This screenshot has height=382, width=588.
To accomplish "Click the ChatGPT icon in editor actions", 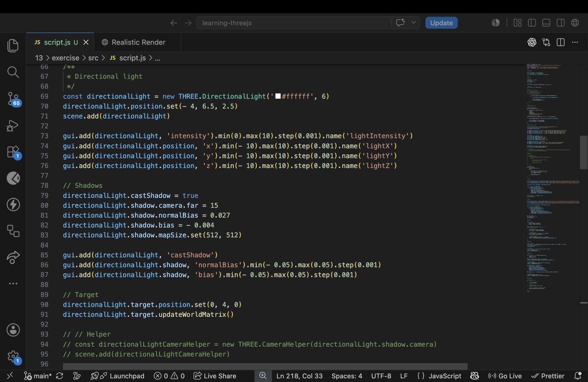I will click(x=532, y=43).
